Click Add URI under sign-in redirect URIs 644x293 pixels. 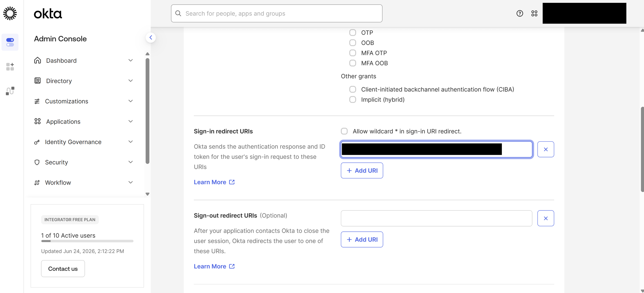point(362,170)
